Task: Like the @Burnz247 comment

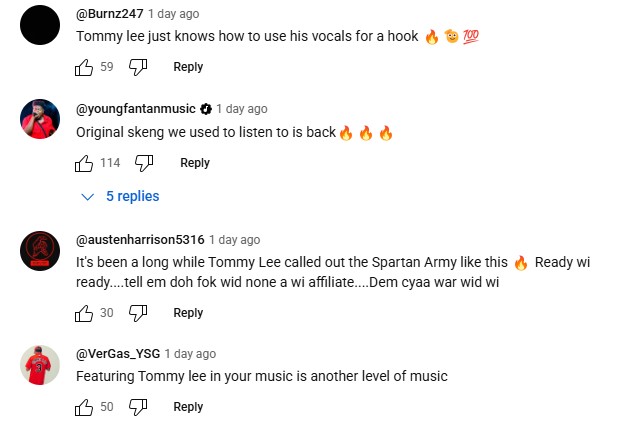Action: (84, 67)
